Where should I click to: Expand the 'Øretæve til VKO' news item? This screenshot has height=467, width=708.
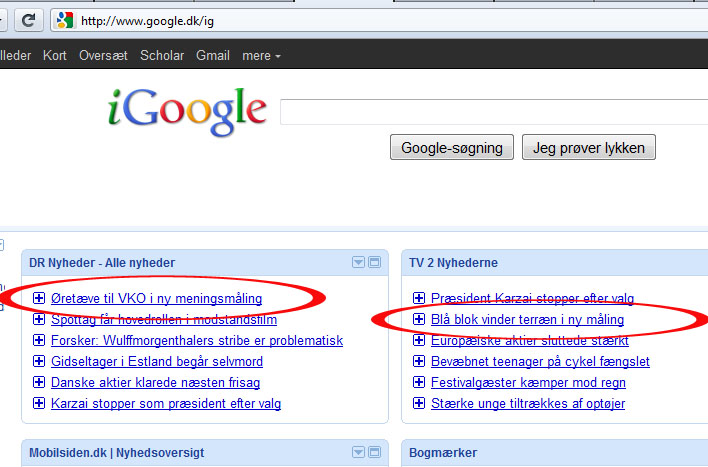[x=39, y=298]
